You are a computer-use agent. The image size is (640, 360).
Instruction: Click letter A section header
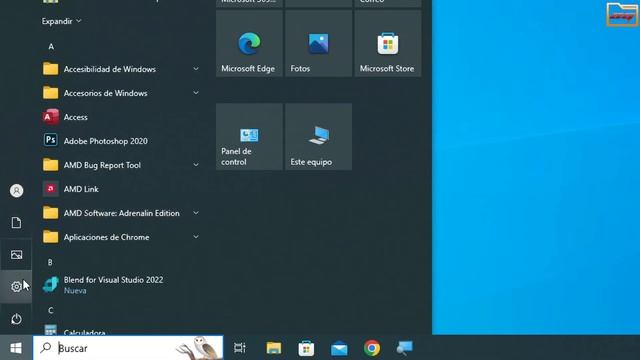pyautogui.click(x=51, y=47)
